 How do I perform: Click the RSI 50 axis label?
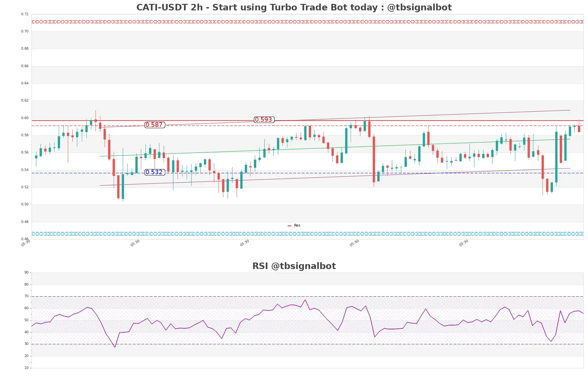tap(26, 320)
